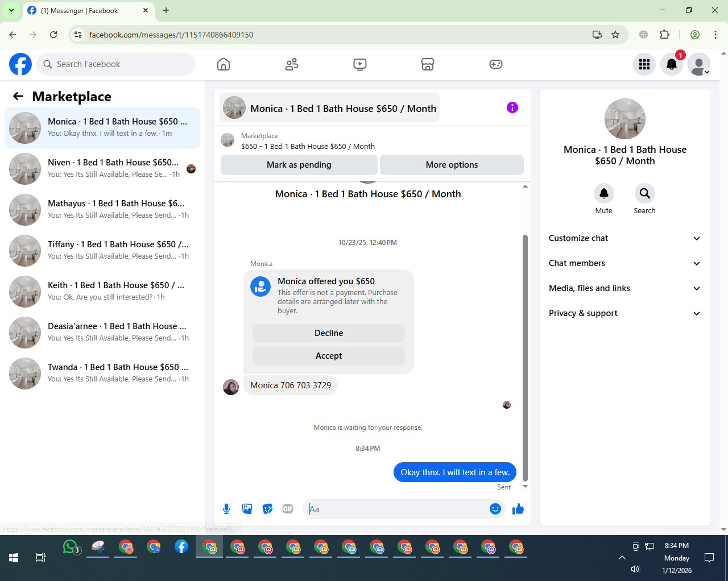Reload the page
Image resolution: width=728 pixels, height=581 pixels.
point(53,35)
